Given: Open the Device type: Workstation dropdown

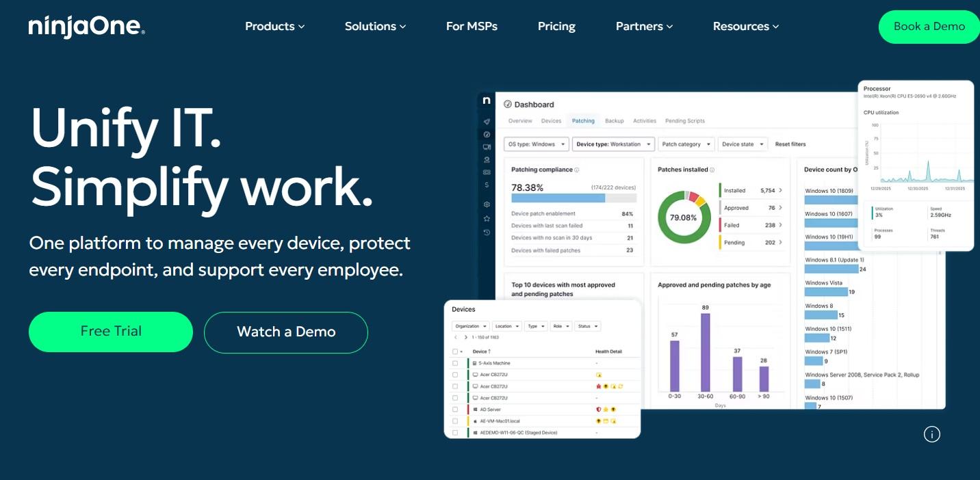Looking at the screenshot, I should click(x=613, y=144).
